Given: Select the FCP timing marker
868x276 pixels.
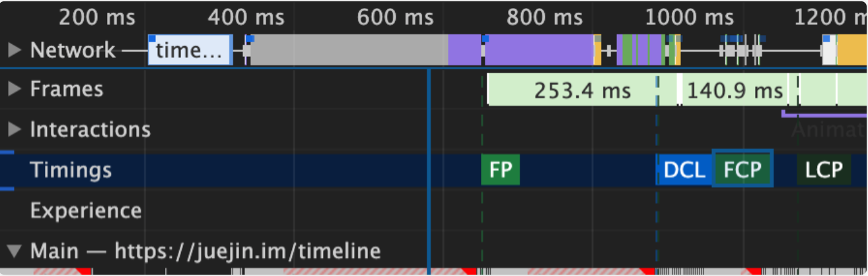Looking at the screenshot, I should [x=742, y=170].
